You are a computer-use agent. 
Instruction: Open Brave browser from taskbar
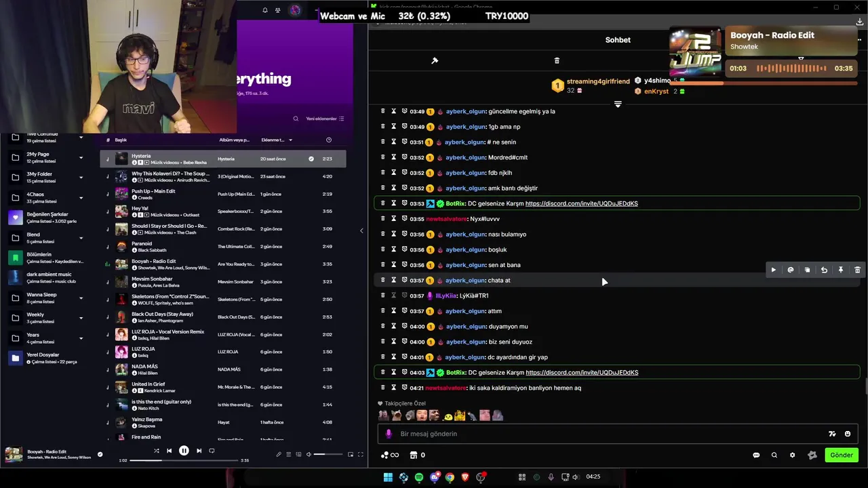465,477
